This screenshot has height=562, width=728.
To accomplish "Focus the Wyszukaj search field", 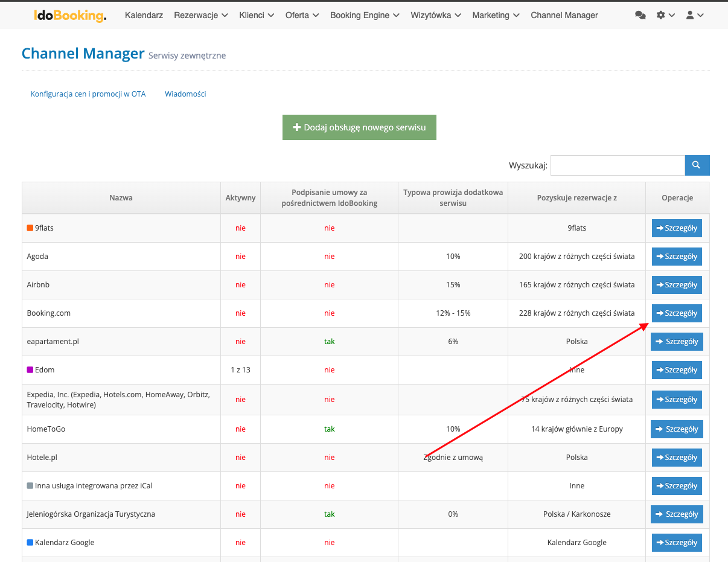I will pyautogui.click(x=618, y=165).
